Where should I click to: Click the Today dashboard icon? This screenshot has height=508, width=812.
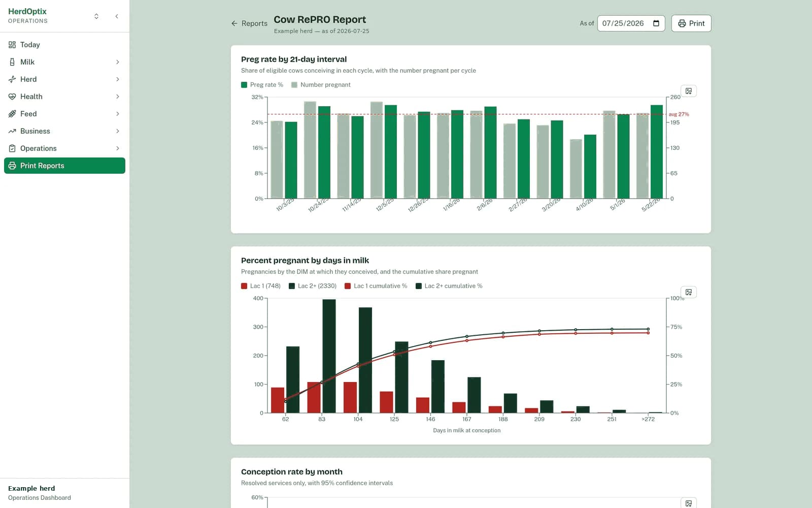coord(12,45)
